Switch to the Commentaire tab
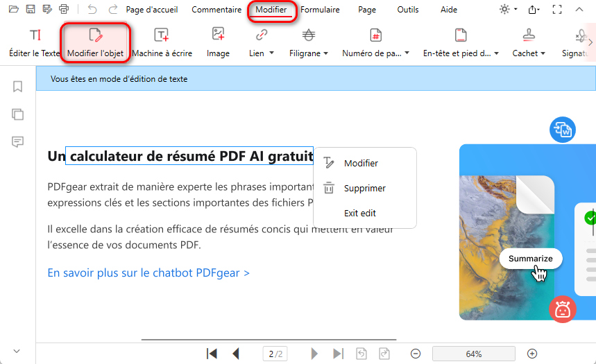The height and width of the screenshot is (364, 596). coord(216,10)
